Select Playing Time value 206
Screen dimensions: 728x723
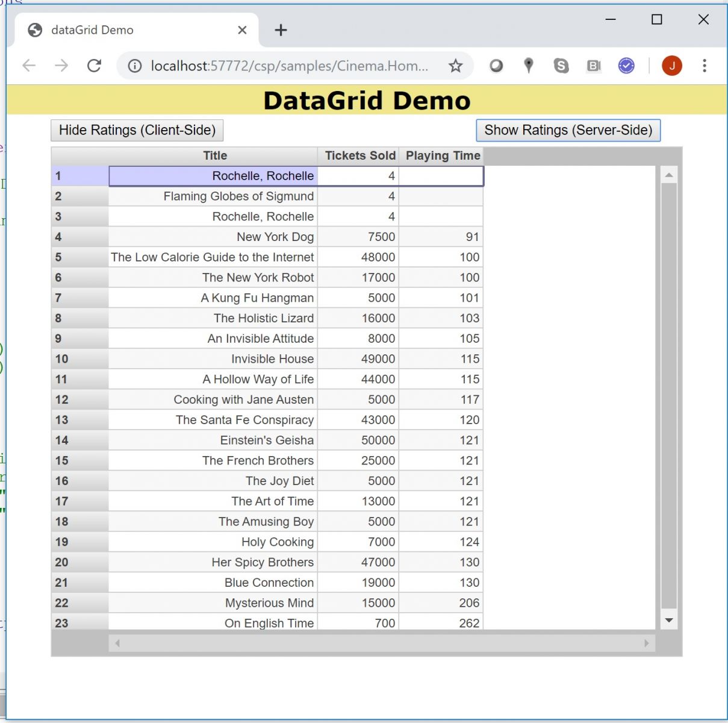(x=441, y=603)
